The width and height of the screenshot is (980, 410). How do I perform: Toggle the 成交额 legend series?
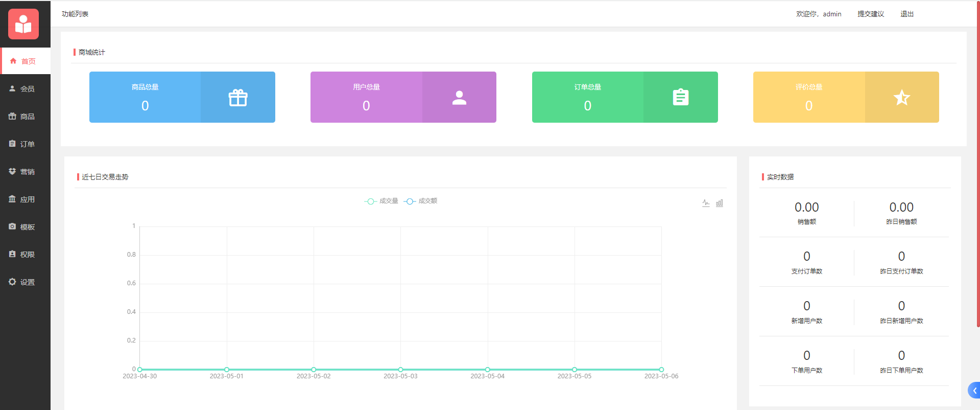tap(420, 201)
